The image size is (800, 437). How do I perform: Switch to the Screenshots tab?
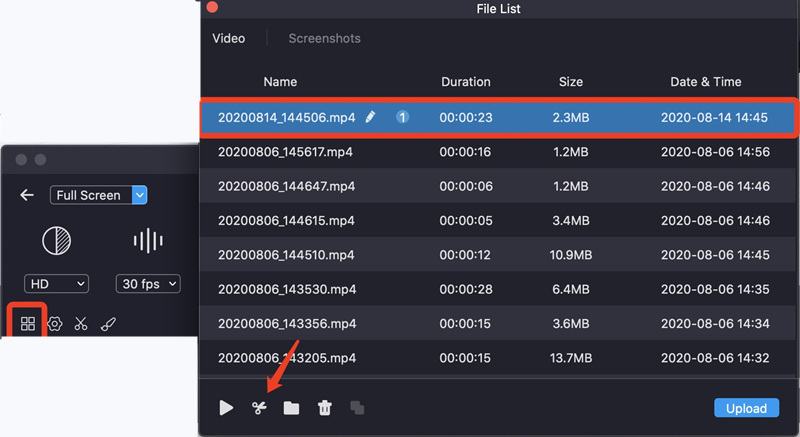[x=324, y=38]
